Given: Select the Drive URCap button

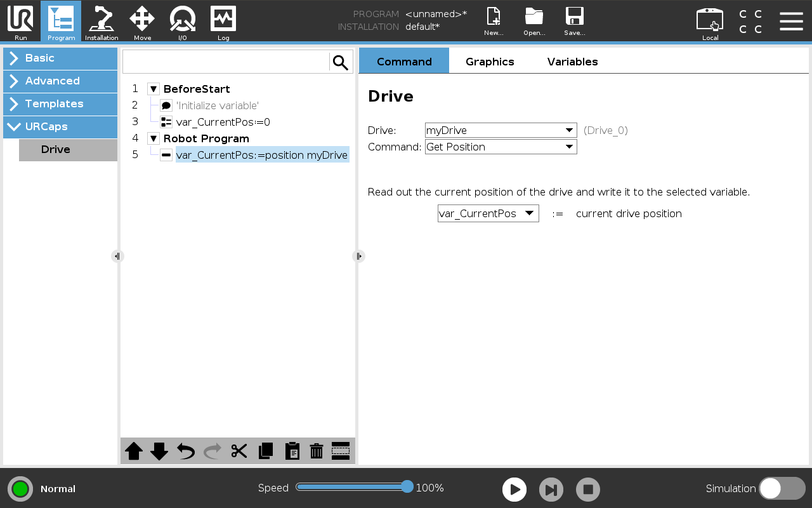Looking at the screenshot, I should click(68, 150).
